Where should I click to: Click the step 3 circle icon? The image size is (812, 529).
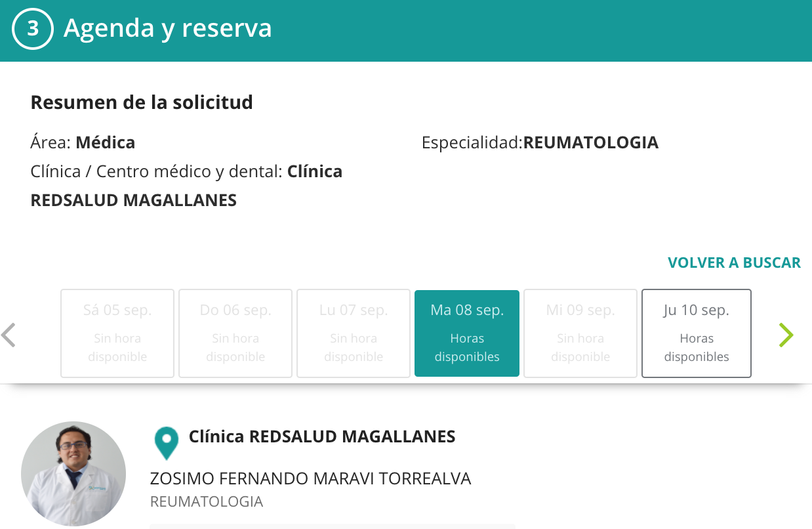[32, 30]
